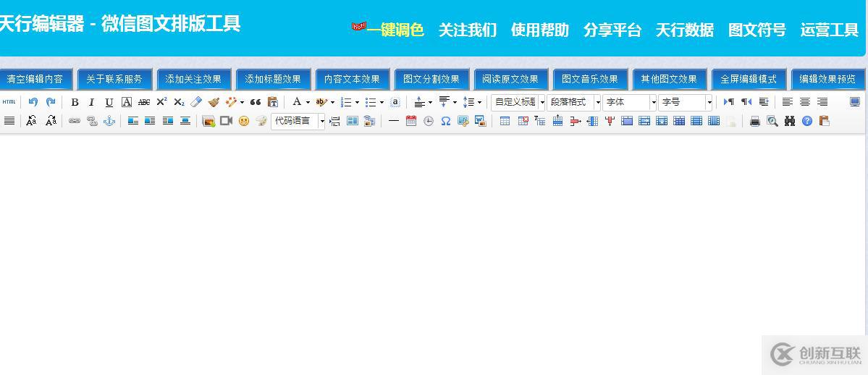Click the Redo arrow icon
The image size is (868, 375).
coord(51,102)
